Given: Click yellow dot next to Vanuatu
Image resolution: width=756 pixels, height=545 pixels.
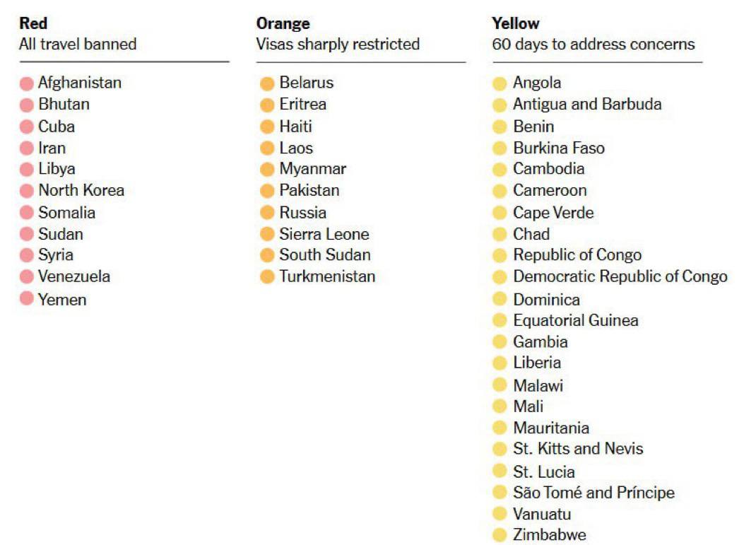Looking at the screenshot, I should [x=500, y=513].
